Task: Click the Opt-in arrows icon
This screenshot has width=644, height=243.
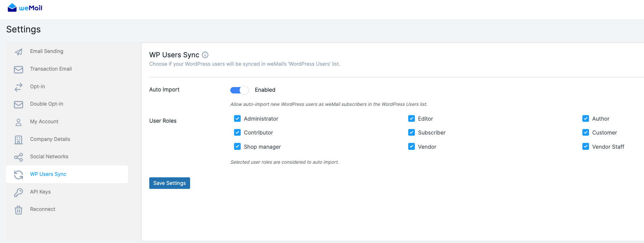Action: point(19,87)
